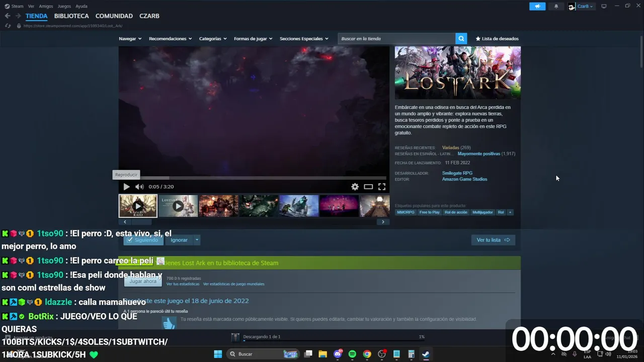
Task: Open the Notepad taskbar icon
Action: tap(396, 354)
